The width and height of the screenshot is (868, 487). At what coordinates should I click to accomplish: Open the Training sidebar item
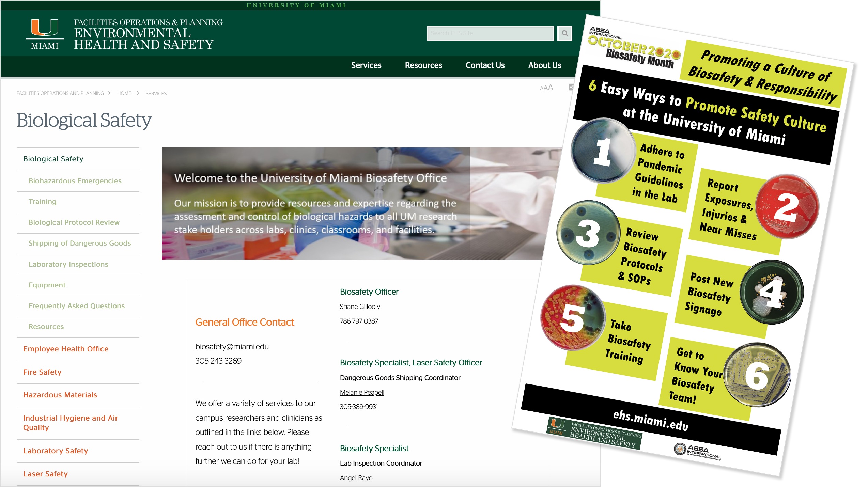(x=43, y=202)
